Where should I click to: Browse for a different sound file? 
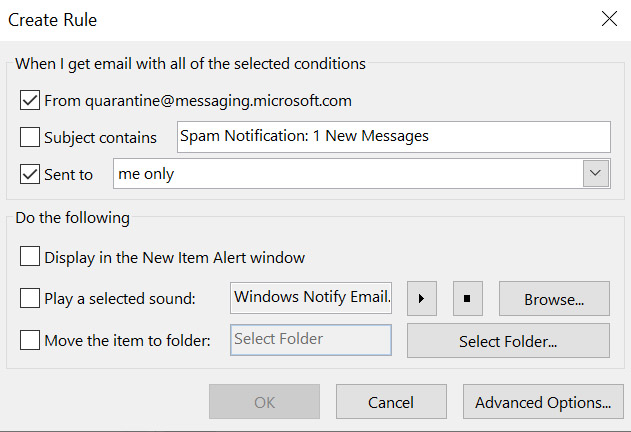click(x=554, y=298)
